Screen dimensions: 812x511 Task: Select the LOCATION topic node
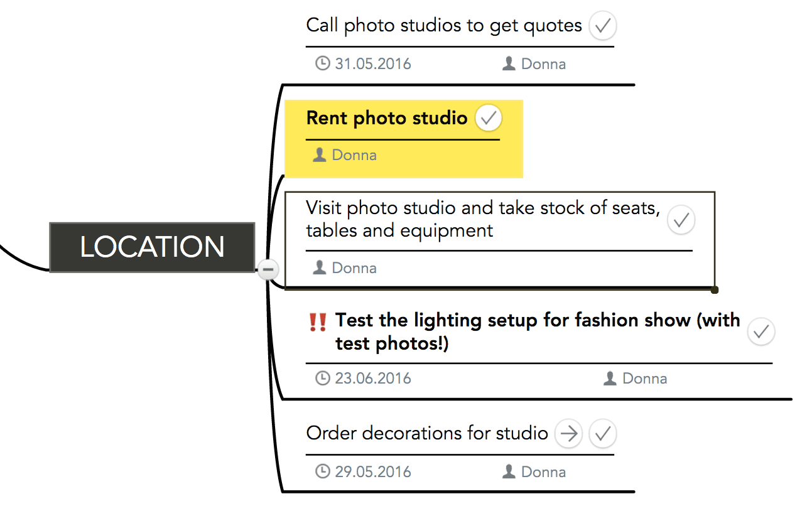pyautogui.click(x=153, y=247)
